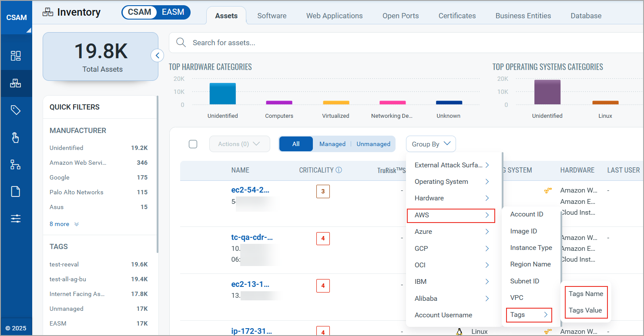This screenshot has width=644, height=336.
Task: Open the configuration sliders icon in sidebar
Action: [x=16, y=219]
